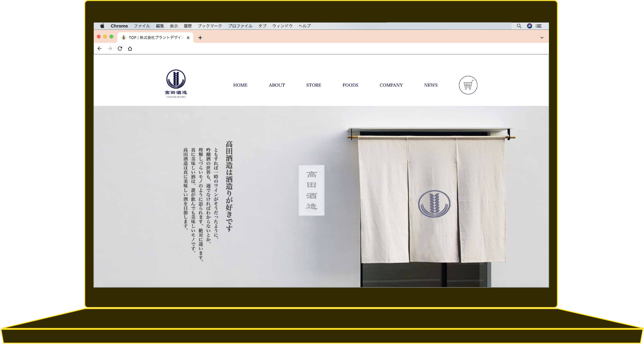Navigate to the COMPANY page
Viewport: 644px width, 344px height.
coord(391,85)
